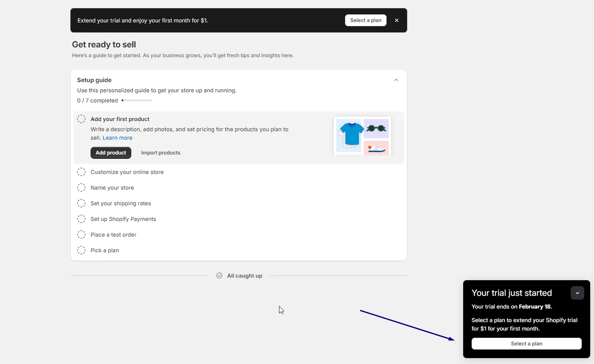Mark Add your first product complete
The height and width of the screenshot is (364, 594).
point(81,119)
